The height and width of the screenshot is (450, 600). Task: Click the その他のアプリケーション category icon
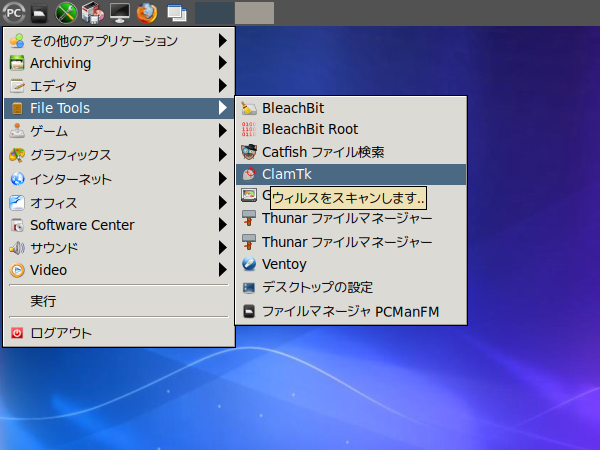17,41
